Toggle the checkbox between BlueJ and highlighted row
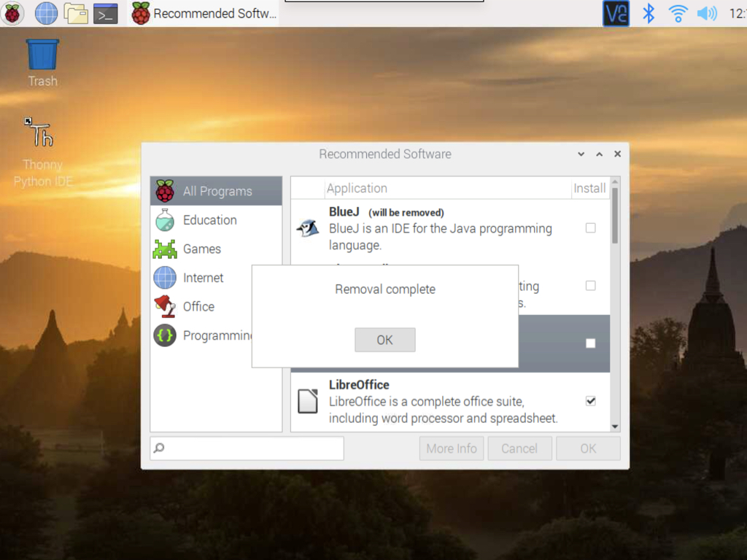 [591, 286]
